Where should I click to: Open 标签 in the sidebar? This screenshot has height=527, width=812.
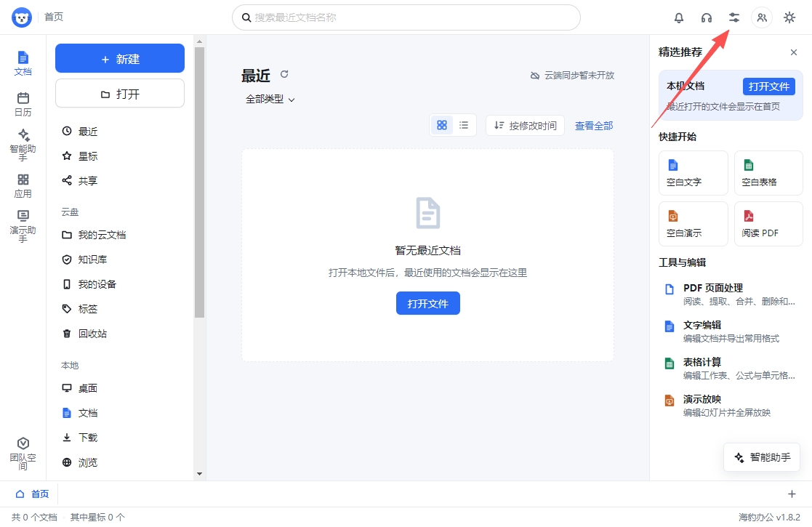coord(121,309)
